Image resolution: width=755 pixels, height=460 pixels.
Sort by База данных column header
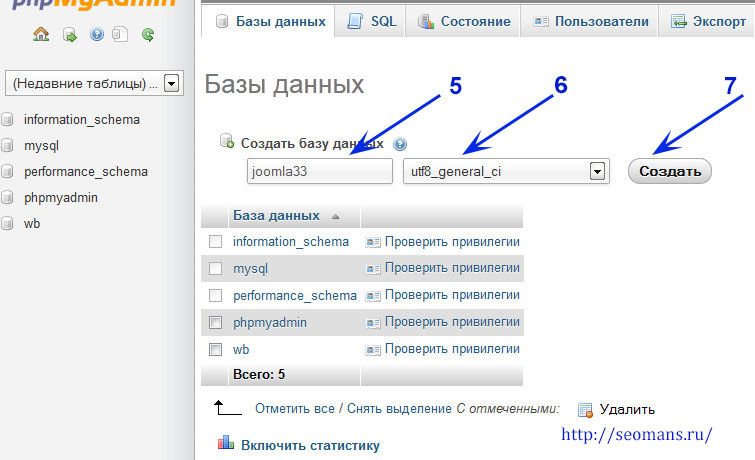pos(276,215)
